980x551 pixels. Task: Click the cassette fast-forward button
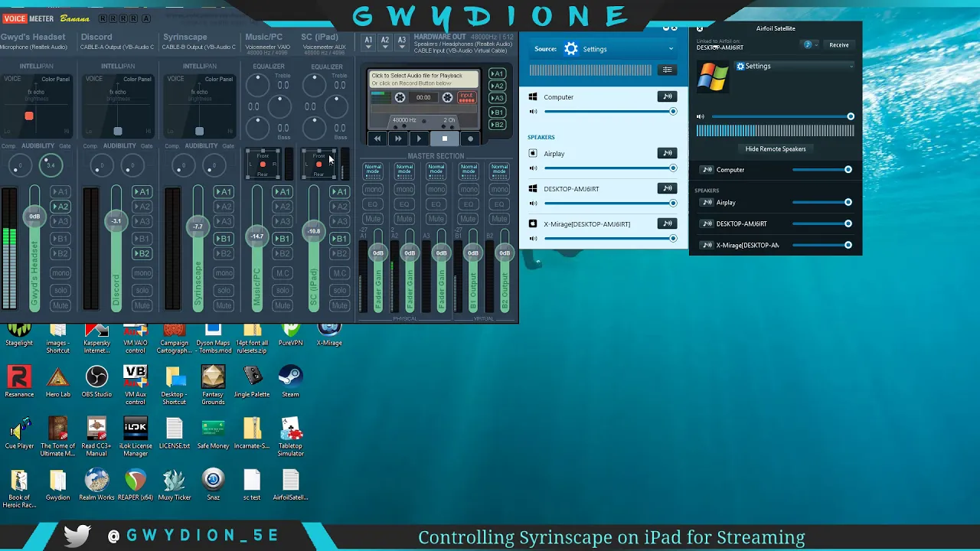[x=398, y=139]
